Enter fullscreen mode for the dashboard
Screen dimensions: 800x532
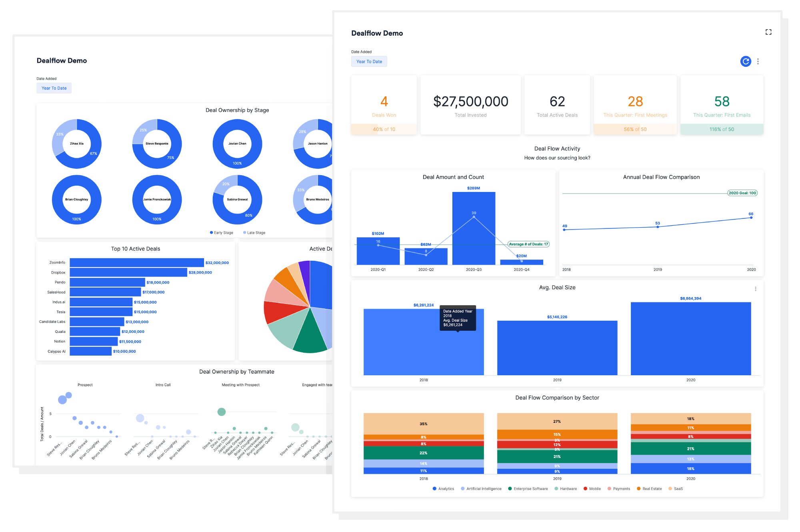click(x=769, y=32)
